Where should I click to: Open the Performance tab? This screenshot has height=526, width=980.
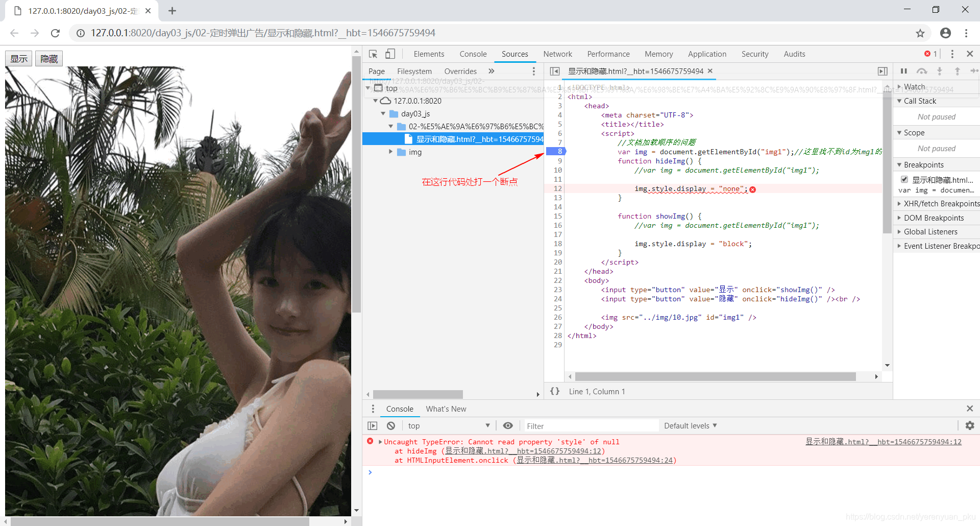click(x=608, y=54)
